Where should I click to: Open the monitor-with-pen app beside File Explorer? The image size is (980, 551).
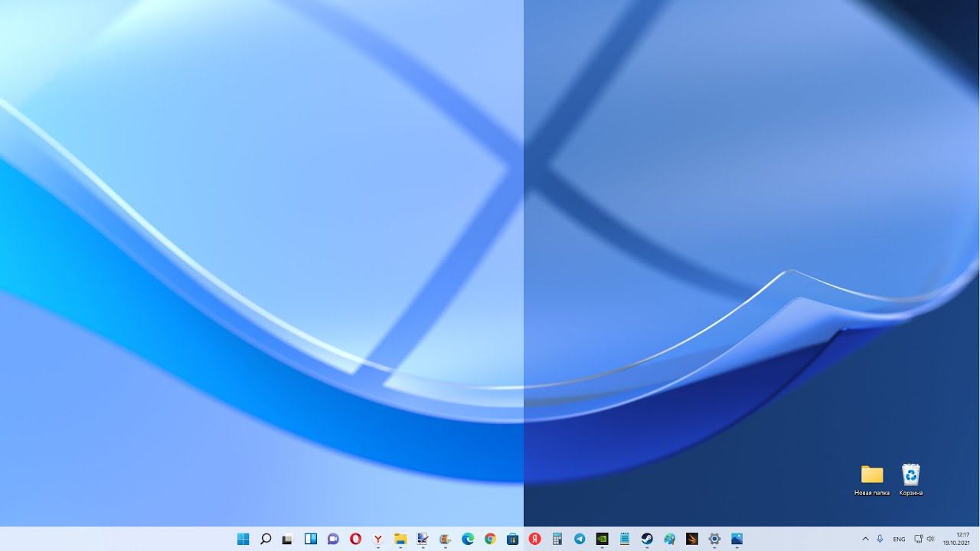point(423,539)
